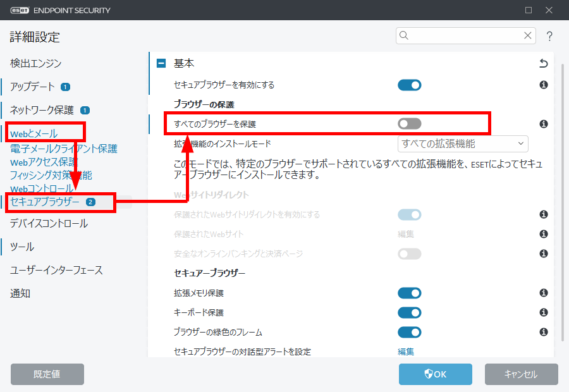Close the ESET Endpoint Security window
Screen dimensions: 569x392
click(x=549, y=10)
